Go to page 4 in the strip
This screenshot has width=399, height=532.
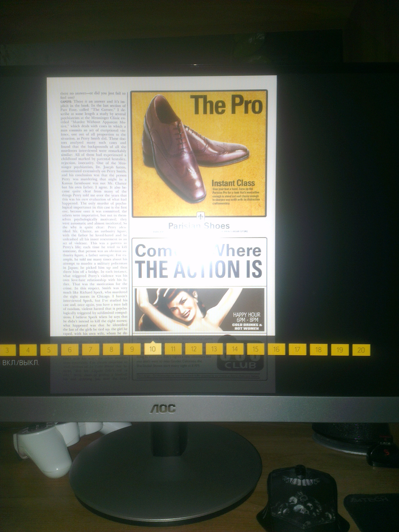[x=28, y=350]
